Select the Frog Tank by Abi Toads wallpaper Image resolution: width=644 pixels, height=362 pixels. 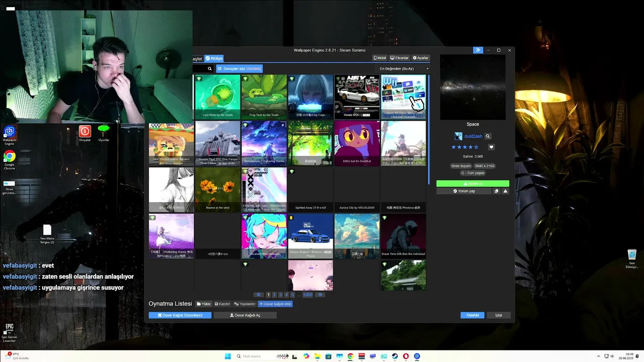point(264,97)
